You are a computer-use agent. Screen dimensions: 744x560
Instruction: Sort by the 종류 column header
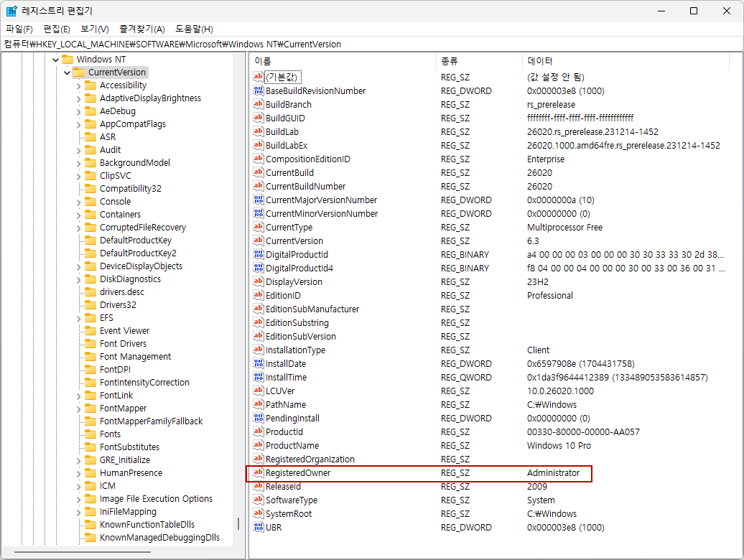479,61
